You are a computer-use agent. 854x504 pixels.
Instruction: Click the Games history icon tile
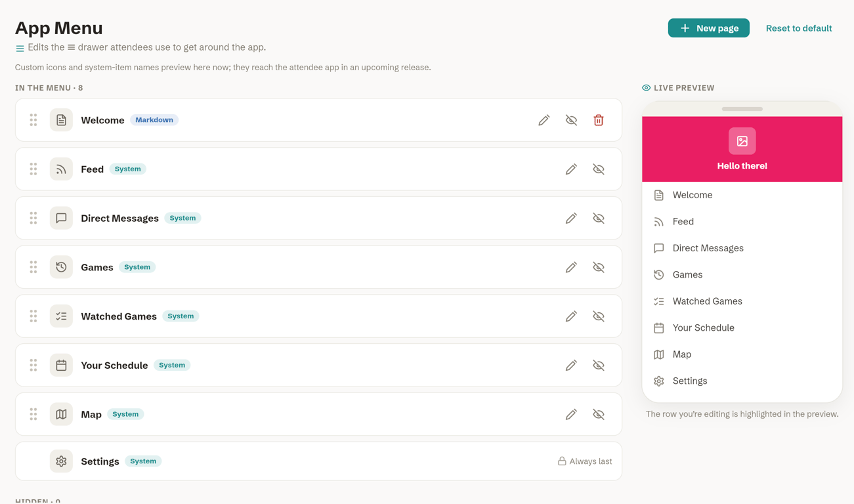coord(61,267)
